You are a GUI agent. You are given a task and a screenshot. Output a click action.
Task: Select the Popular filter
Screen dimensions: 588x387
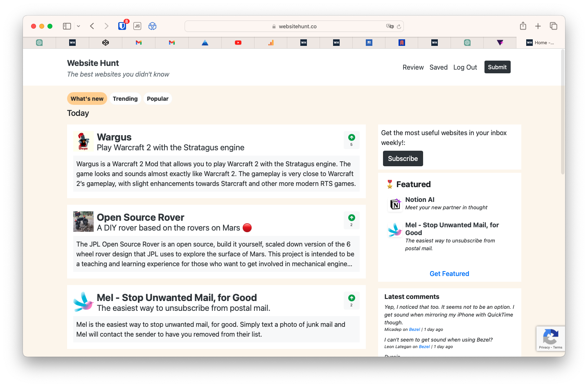(x=158, y=99)
